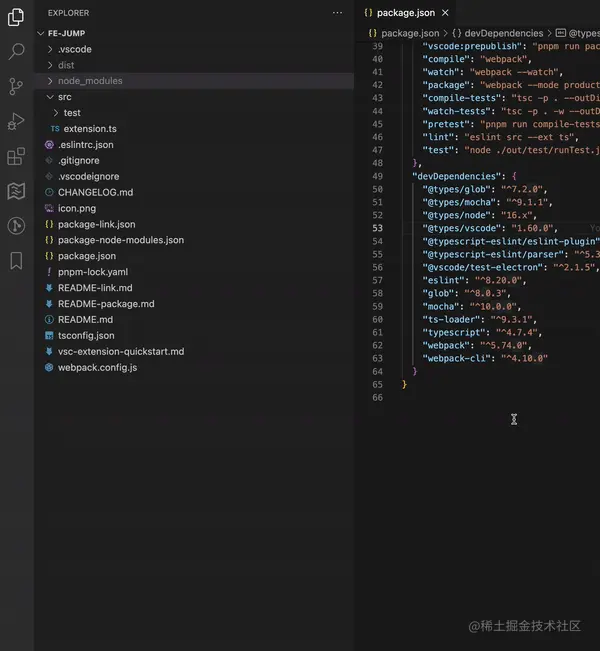Click the "@types/vscode" key on line 53
600x651 pixels.
(x=462, y=228)
